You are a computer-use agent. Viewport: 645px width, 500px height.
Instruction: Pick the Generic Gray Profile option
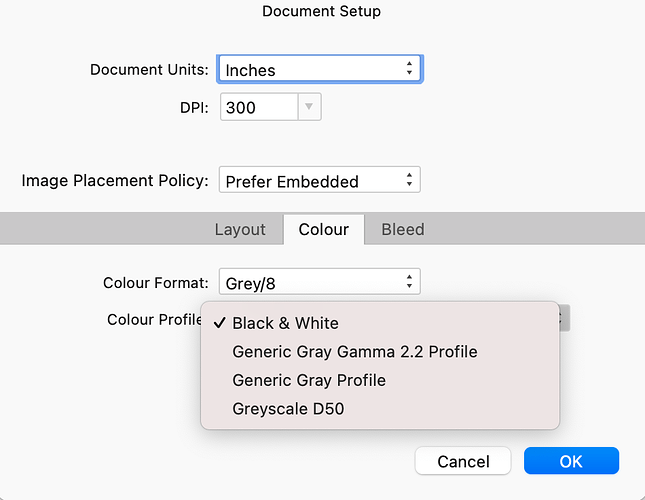[308, 380]
